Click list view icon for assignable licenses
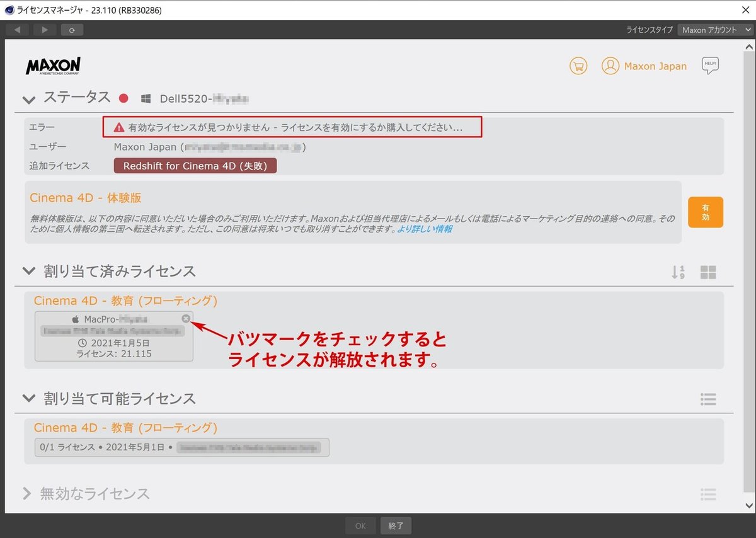 [x=708, y=399]
